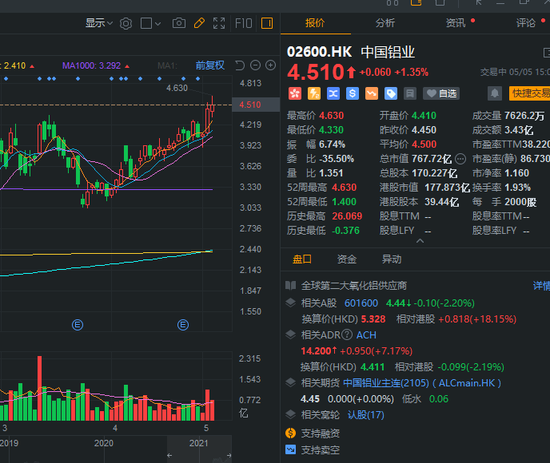Click the MA1 indicator label
This screenshot has width=550, height=463.
(167, 66)
